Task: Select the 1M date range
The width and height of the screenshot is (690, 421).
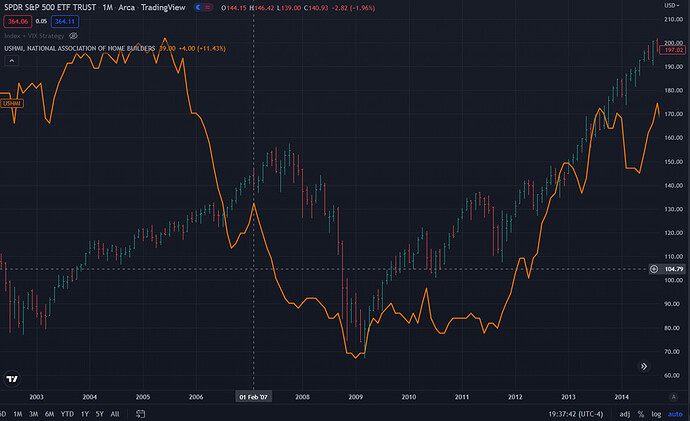Action: (x=18, y=414)
